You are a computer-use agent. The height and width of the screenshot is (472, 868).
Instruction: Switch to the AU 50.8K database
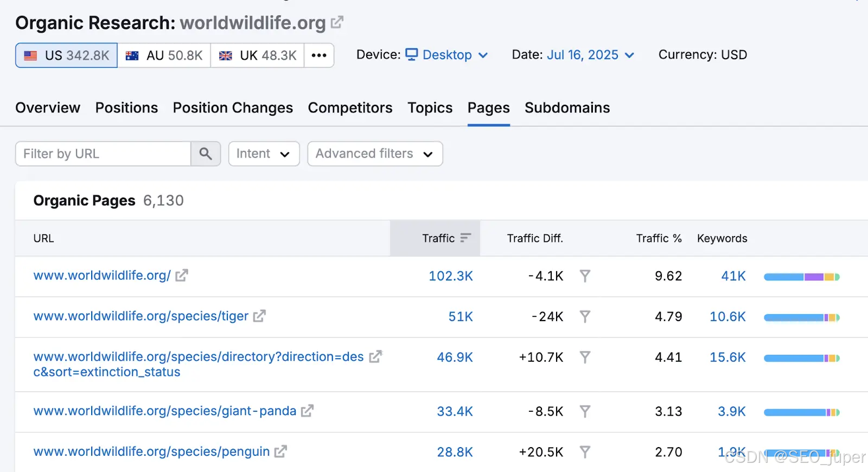(x=164, y=55)
